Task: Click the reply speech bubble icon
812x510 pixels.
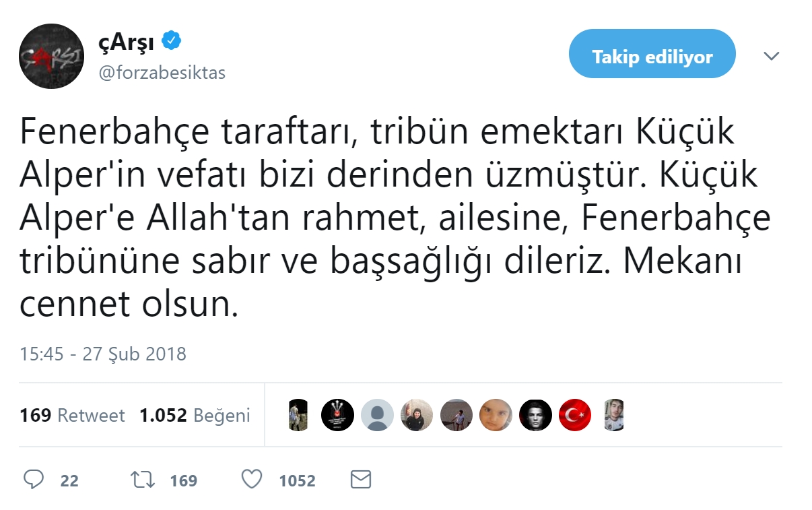Action: pyautogui.click(x=33, y=480)
